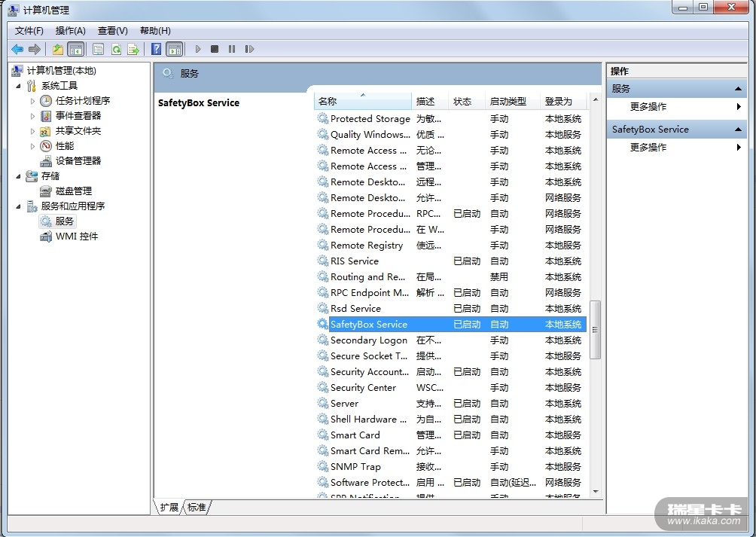The height and width of the screenshot is (537, 756).
Task: Expand the 事件查看器 tree node
Action: (x=32, y=116)
